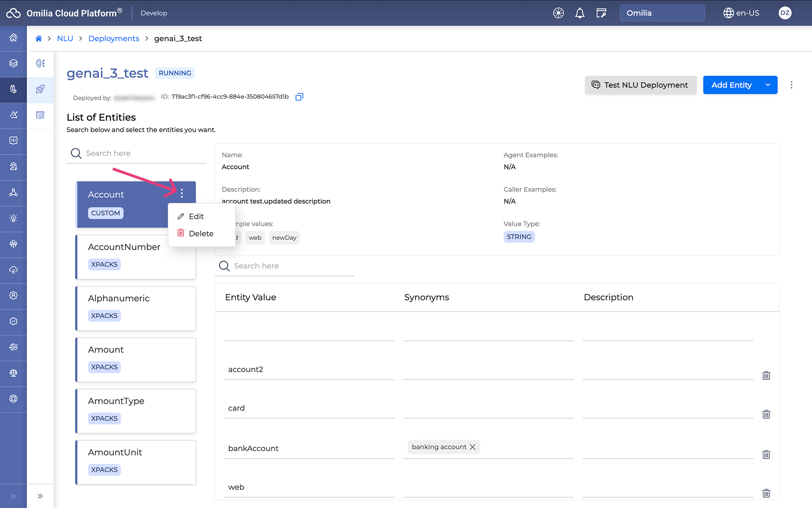Open the theme switcher sun icon
This screenshot has width=812, height=508.
(559, 13)
